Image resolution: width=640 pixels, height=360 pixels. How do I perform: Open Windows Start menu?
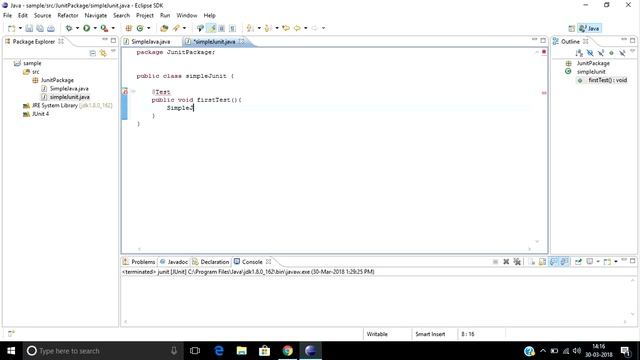click(x=11, y=351)
